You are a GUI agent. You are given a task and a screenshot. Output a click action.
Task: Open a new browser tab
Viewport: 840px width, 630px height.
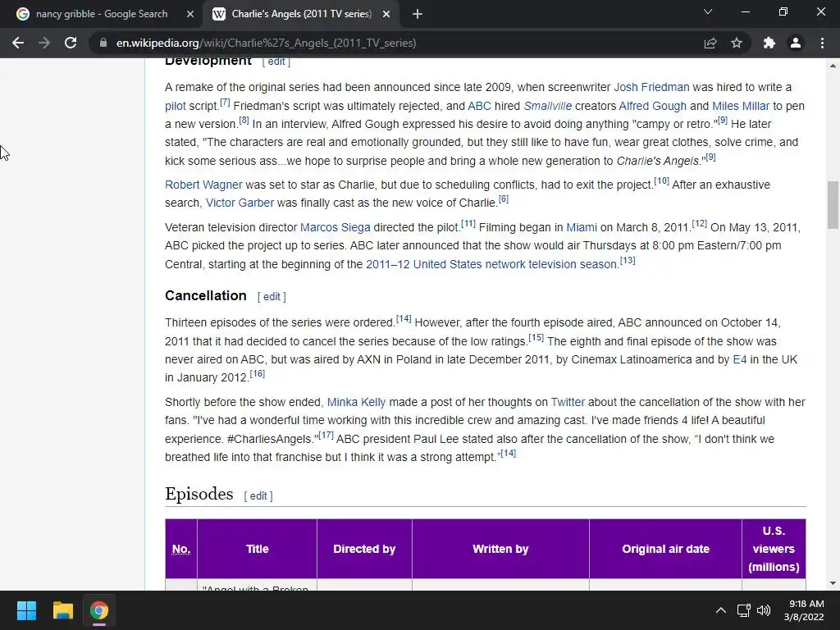click(x=418, y=14)
